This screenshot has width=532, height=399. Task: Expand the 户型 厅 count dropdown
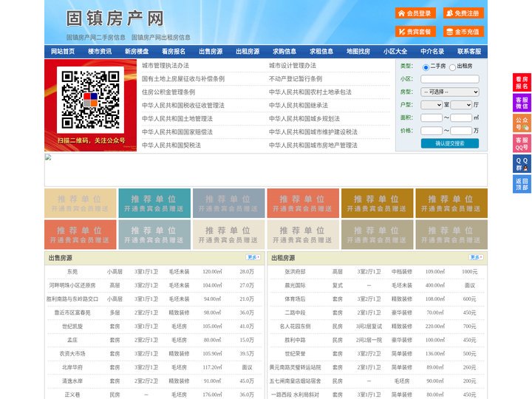point(461,105)
